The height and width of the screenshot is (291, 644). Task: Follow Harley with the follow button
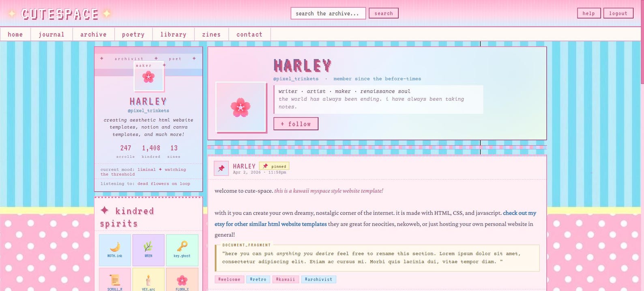(296, 124)
